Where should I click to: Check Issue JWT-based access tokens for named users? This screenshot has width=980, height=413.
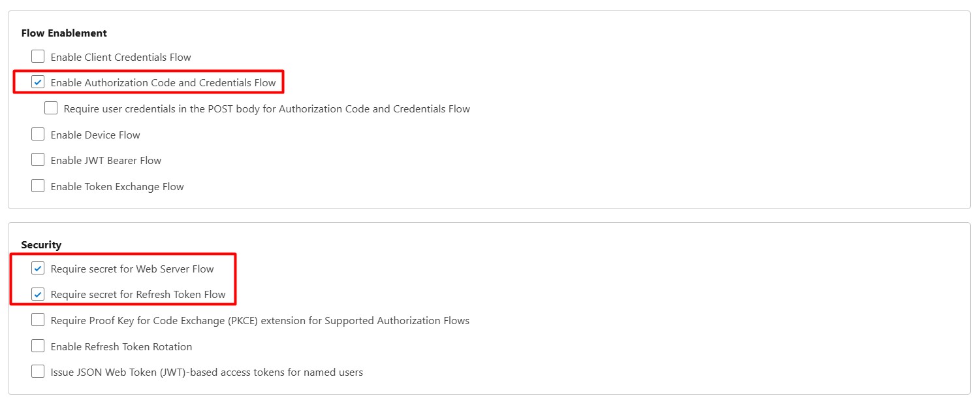click(x=38, y=371)
